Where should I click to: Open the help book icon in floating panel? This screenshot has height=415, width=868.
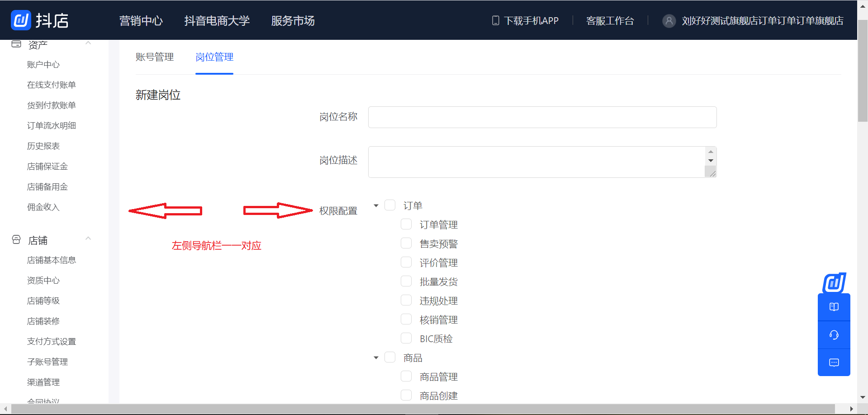[834, 307]
